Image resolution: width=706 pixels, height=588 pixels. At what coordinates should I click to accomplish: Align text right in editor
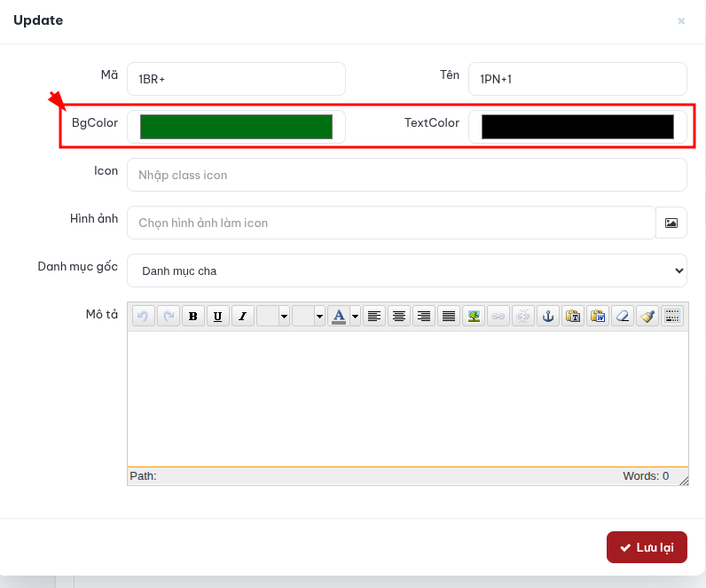tap(424, 316)
